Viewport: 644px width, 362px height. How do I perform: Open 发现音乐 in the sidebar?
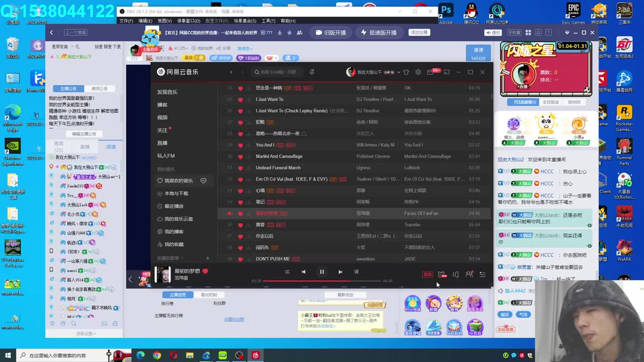click(x=167, y=92)
